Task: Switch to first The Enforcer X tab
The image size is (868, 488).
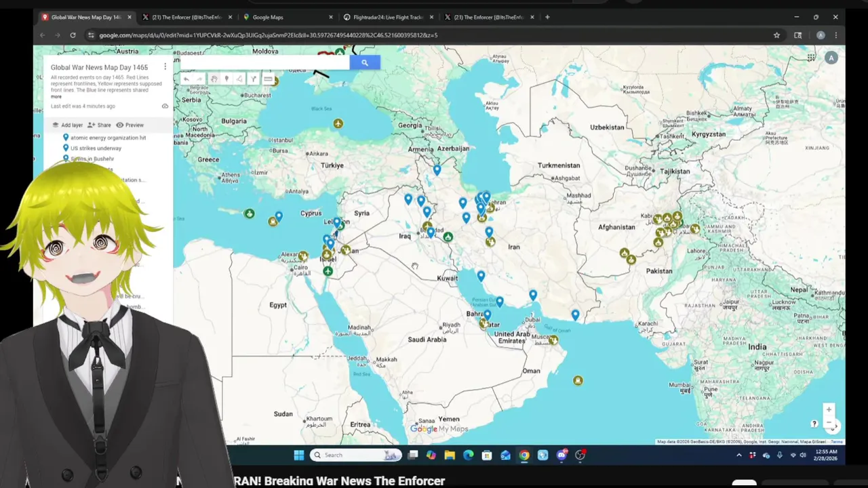Action: click(x=186, y=17)
